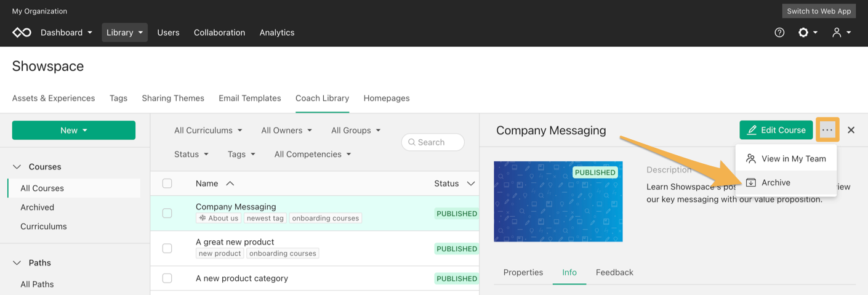868x295 pixels.
Task: Open the help question mark icon
Action: [x=779, y=33]
